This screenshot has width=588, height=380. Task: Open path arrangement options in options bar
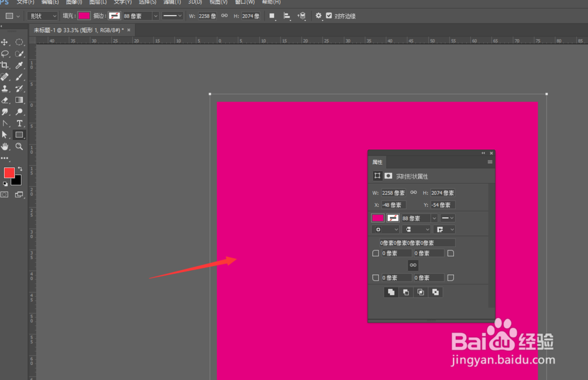[302, 16]
